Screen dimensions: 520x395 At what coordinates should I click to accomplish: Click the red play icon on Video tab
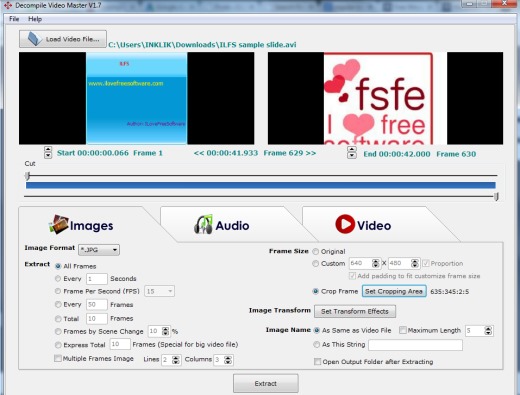pyautogui.click(x=345, y=224)
